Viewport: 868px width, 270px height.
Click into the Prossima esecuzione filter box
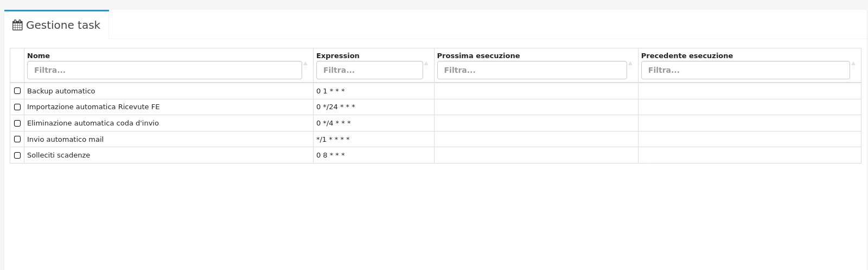pyautogui.click(x=532, y=70)
